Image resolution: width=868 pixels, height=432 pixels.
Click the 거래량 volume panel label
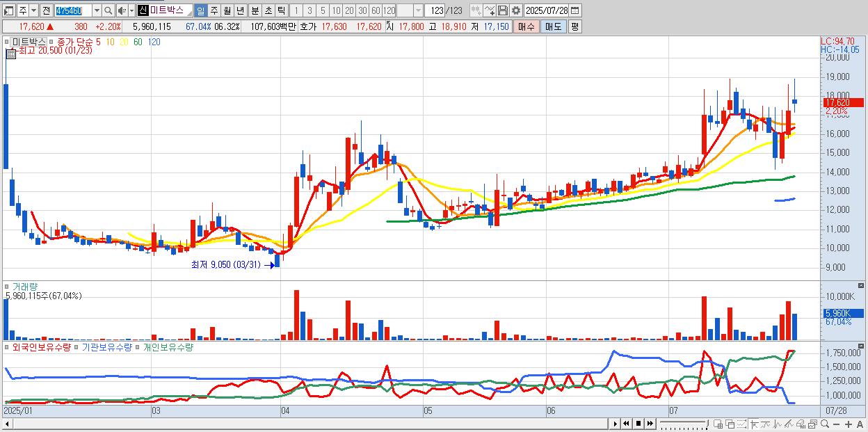[24, 286]
